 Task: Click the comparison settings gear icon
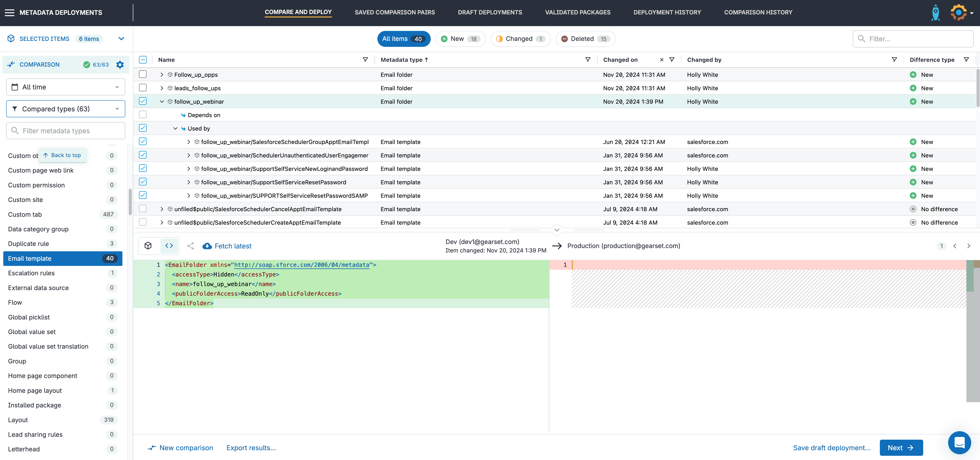point(120,65)
